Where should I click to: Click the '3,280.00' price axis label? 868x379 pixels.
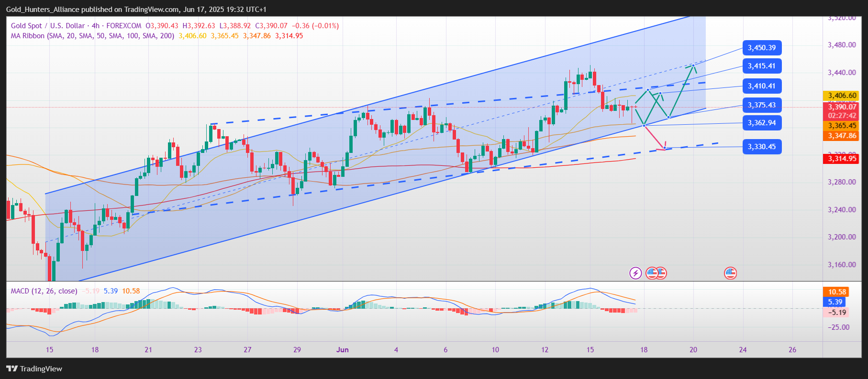(x=842, y=182)
